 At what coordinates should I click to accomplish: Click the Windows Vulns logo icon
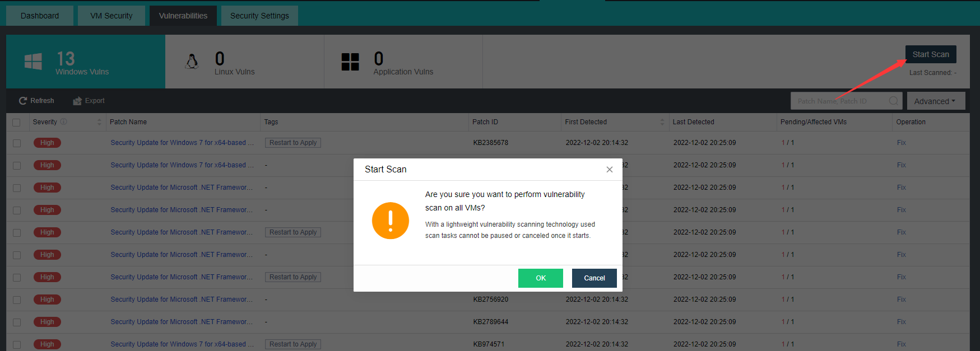[x=33, y=62]
